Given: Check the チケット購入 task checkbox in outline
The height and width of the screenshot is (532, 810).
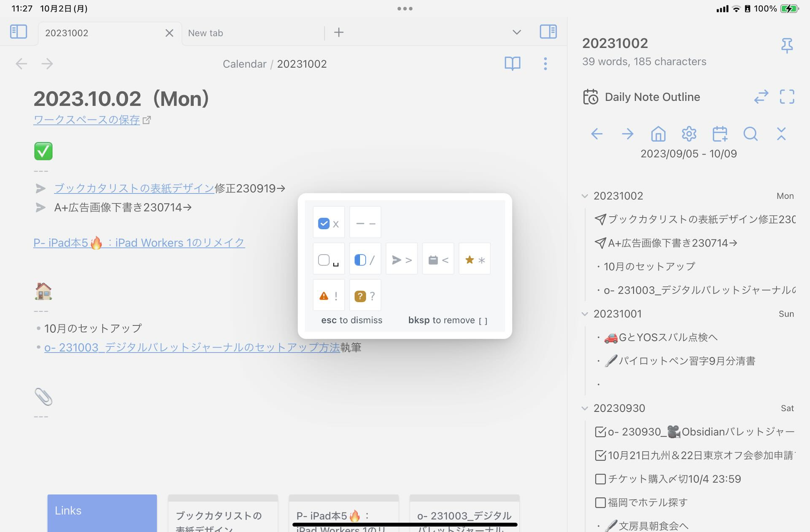Looking at the screenshot, I should [x=600, y=479].
